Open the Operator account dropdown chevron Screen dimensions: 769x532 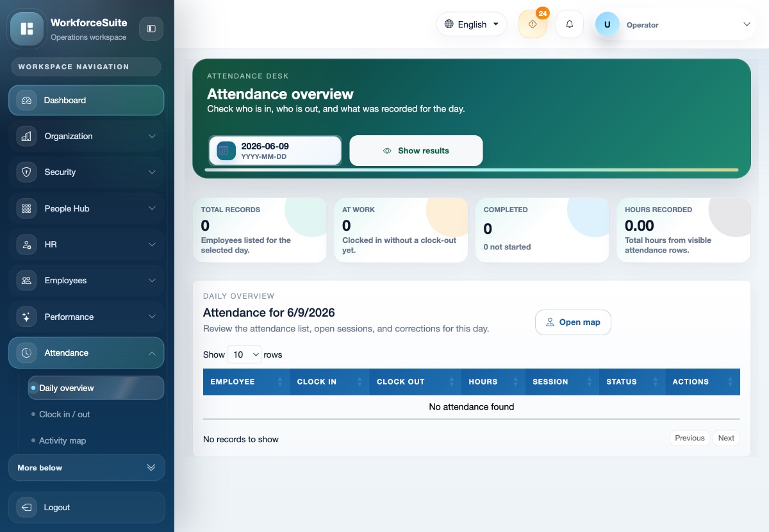(x=747, y=24)
